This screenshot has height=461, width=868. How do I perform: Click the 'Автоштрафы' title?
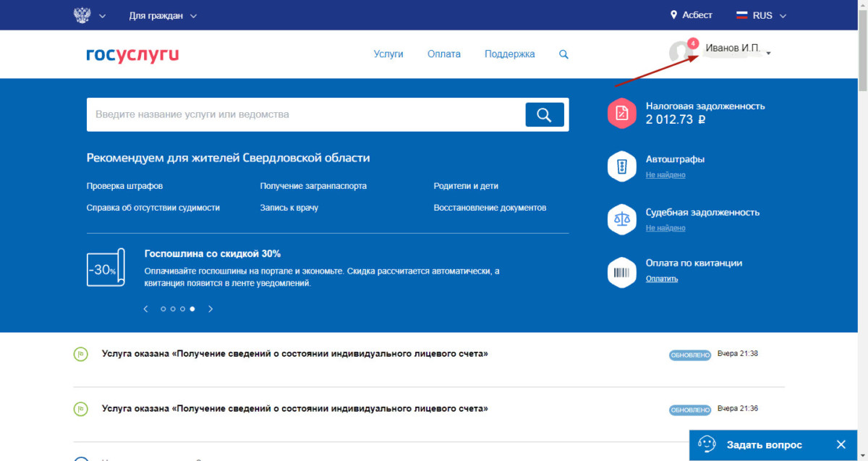(x=675, y=159)
